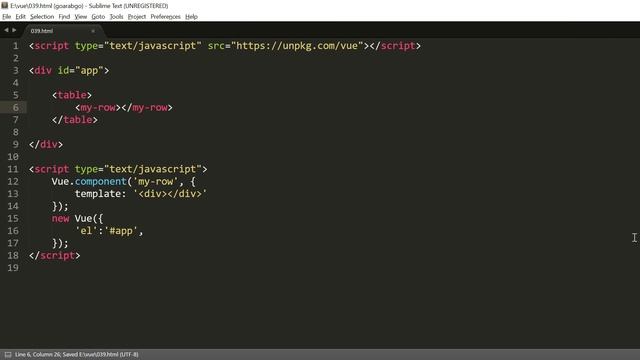Viewport: 640px width, 360px height.
Task: Open the File menu
Action: 7,17
